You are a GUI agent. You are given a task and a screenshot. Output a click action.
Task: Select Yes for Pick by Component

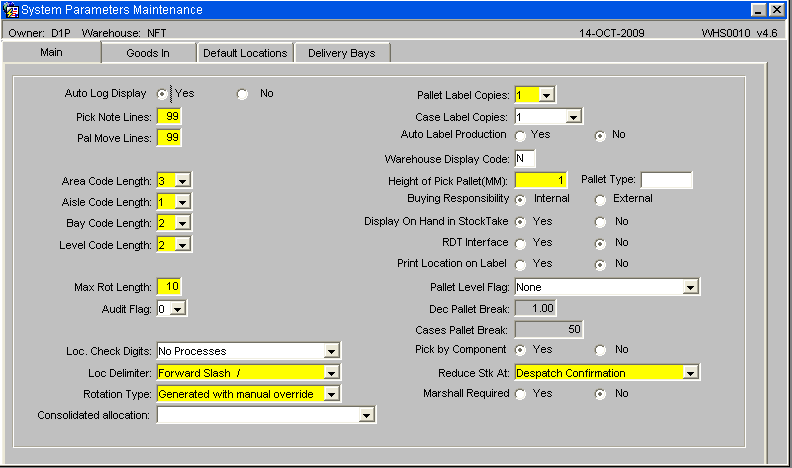[520, 350]
